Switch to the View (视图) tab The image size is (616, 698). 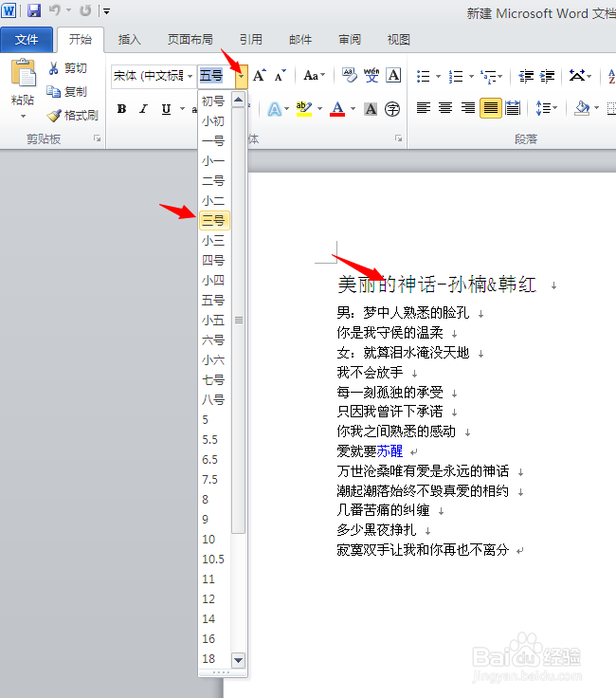tap(399, 40)
